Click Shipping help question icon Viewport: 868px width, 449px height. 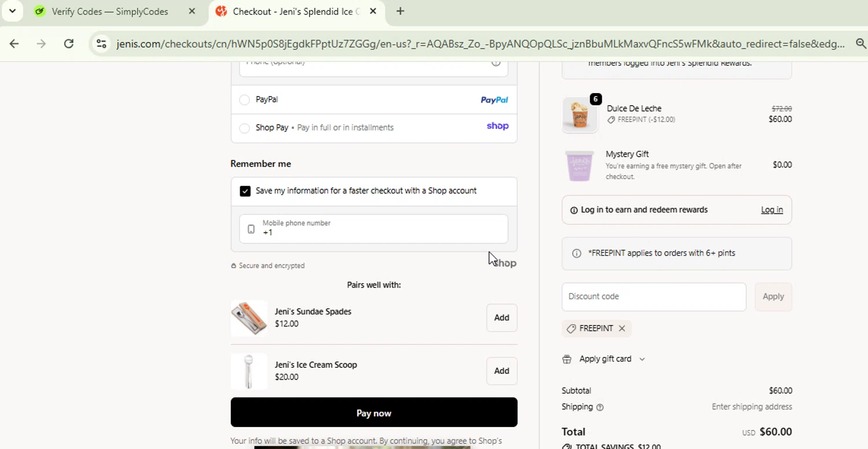(599, 407)
